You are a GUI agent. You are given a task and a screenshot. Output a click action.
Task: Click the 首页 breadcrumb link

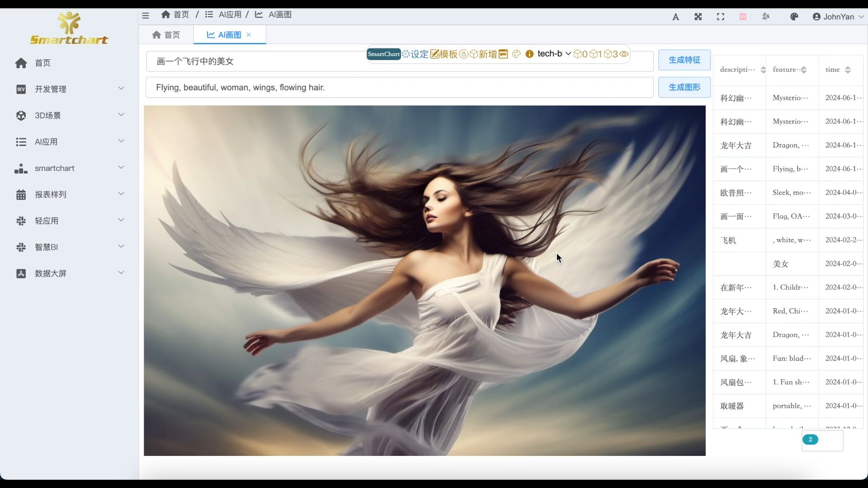[x=175, y=14]
